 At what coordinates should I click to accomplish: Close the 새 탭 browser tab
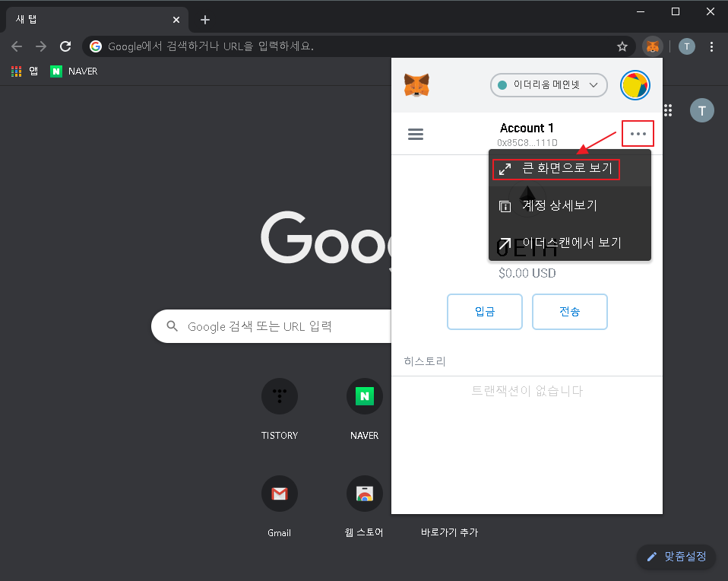[x=176, y=20]
